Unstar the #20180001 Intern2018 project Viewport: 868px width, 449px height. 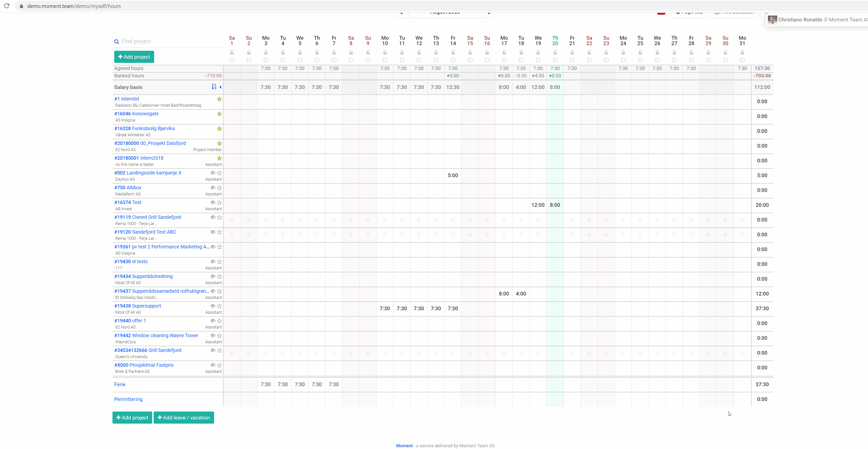[219, 158]
